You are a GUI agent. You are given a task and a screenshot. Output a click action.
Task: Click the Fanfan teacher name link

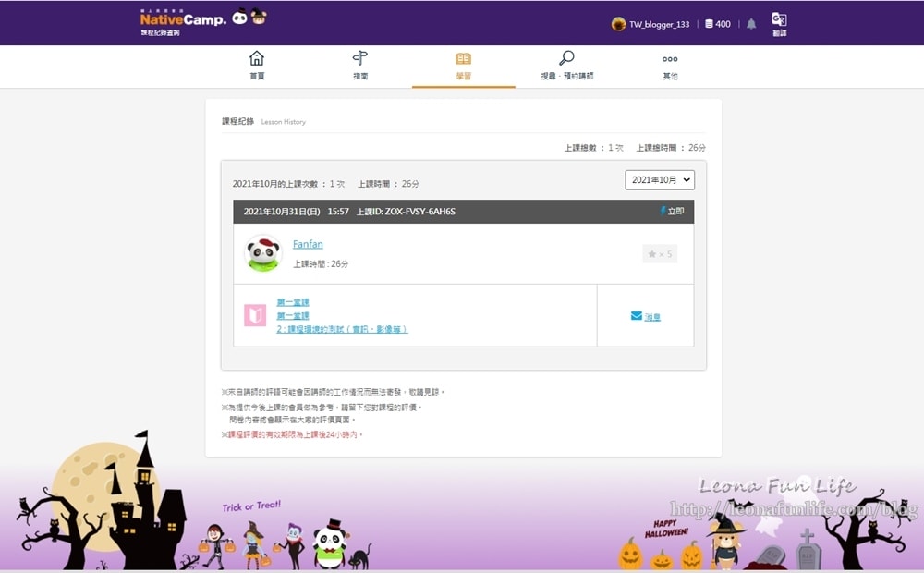(x=308, y=244)
